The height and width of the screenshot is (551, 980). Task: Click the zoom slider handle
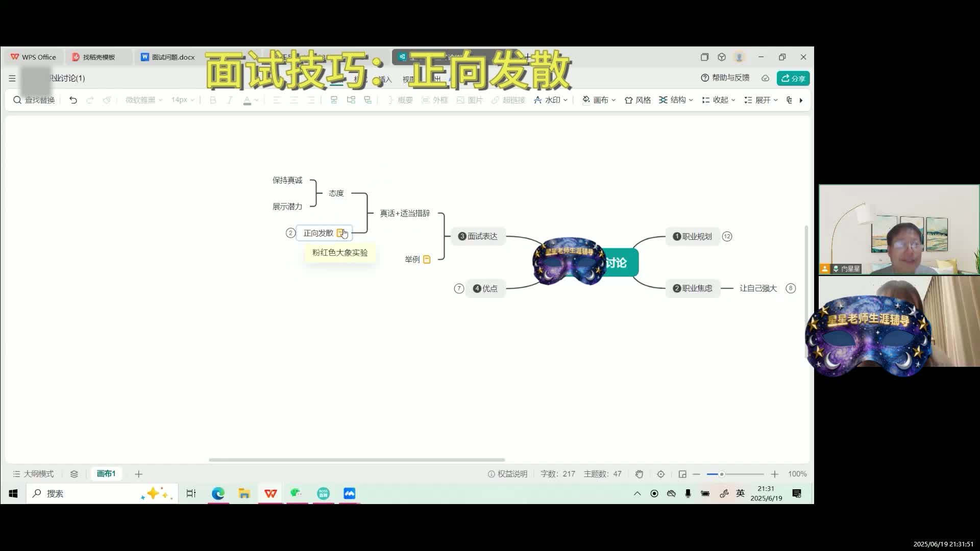tap(722, 474)
